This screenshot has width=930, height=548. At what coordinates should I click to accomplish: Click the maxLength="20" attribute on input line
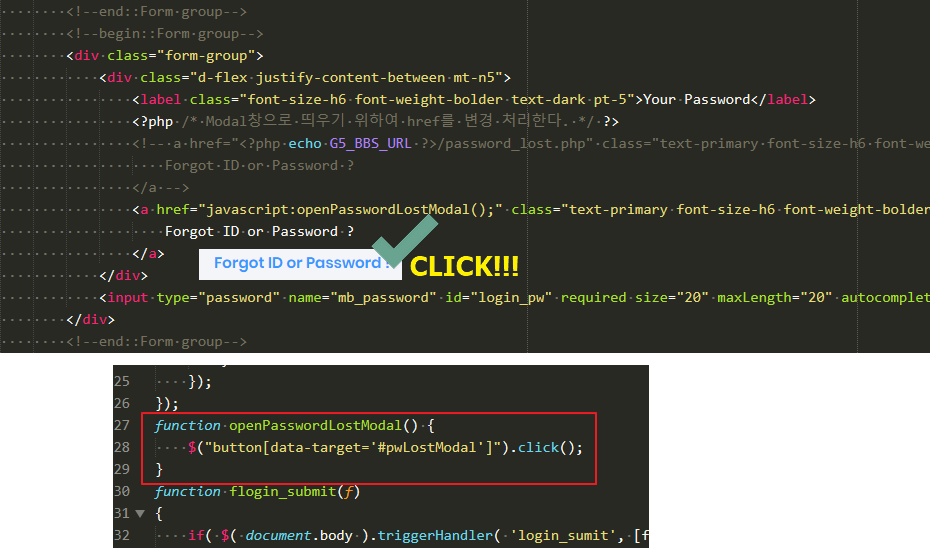point(775,298)
